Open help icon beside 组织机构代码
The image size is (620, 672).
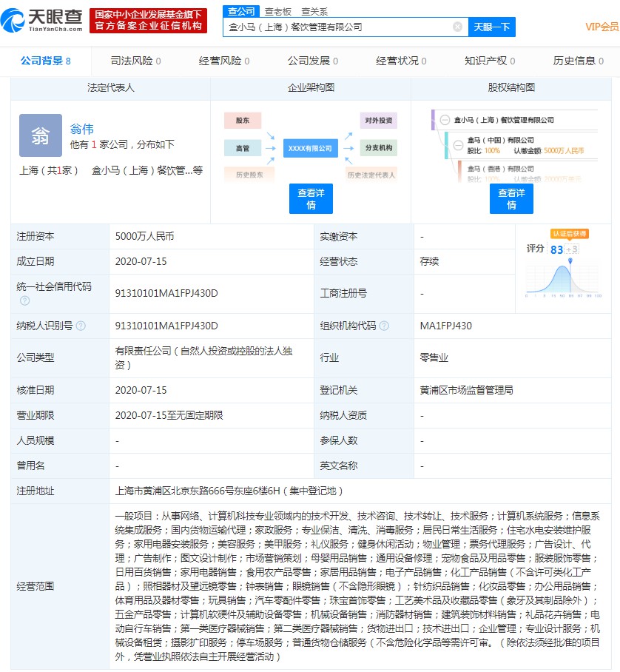point(384,326)
